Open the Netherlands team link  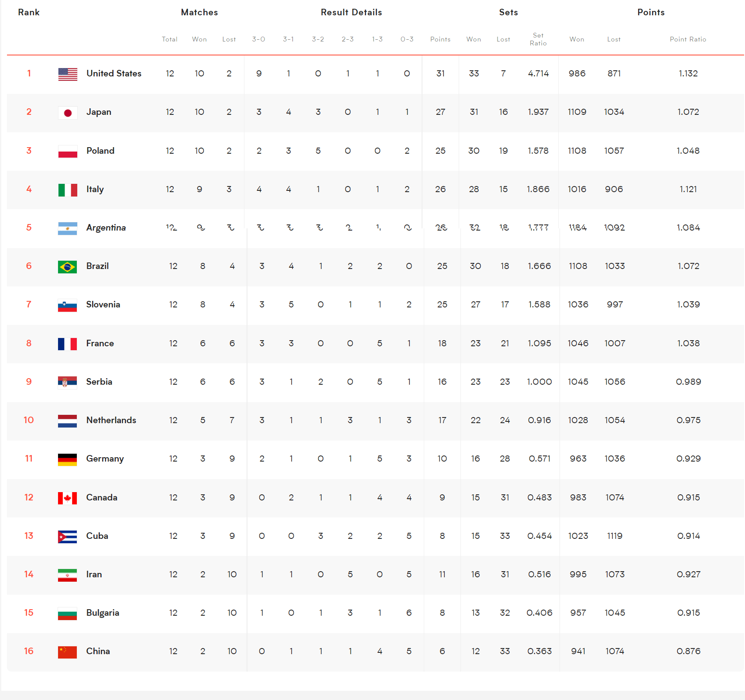point(111,420)
